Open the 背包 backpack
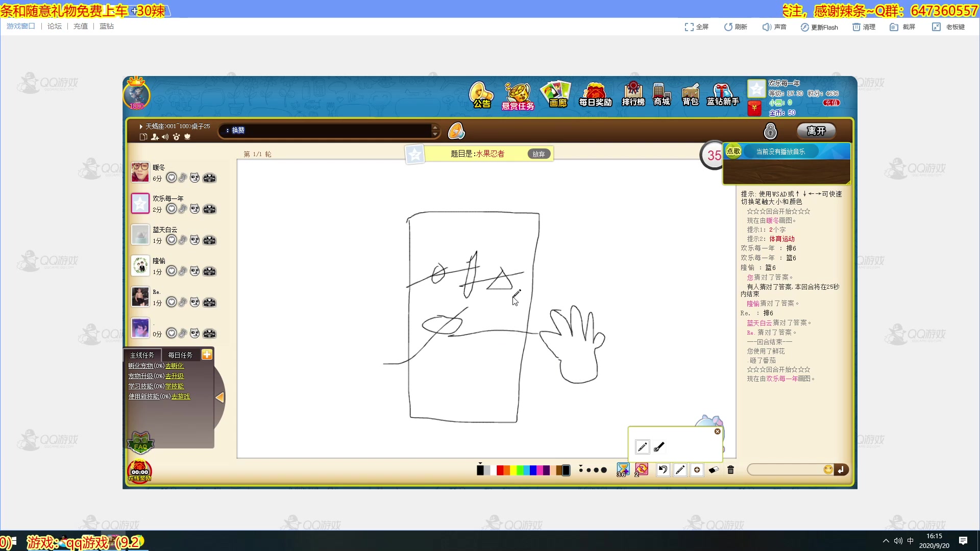980x551 pixels. pos(690,95)
